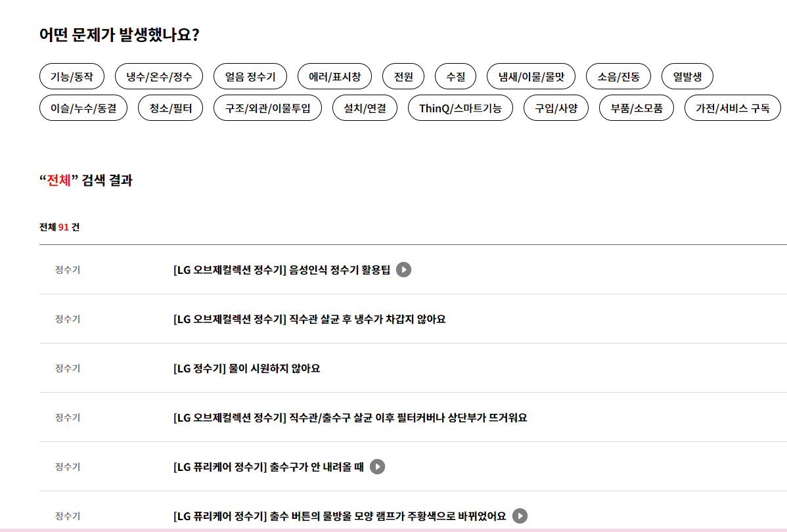Choose the 구조/외관/이물투입 filter

coord(267,108)
